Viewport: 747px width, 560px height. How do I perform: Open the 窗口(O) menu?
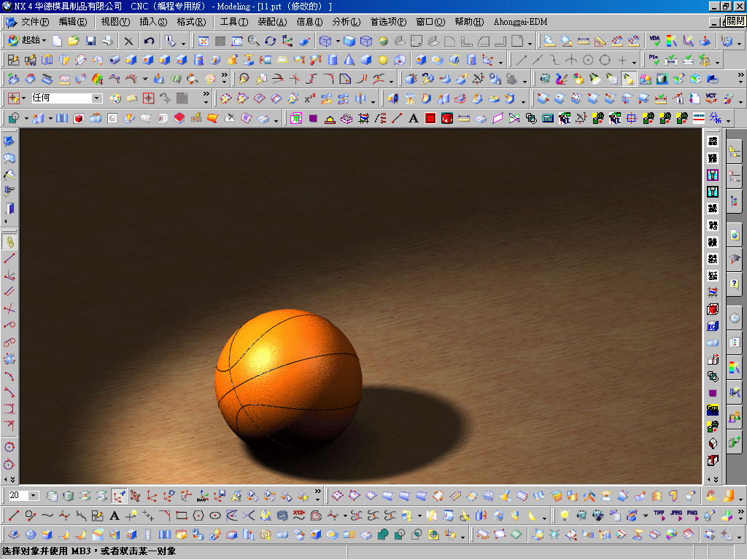coord(430,22)
